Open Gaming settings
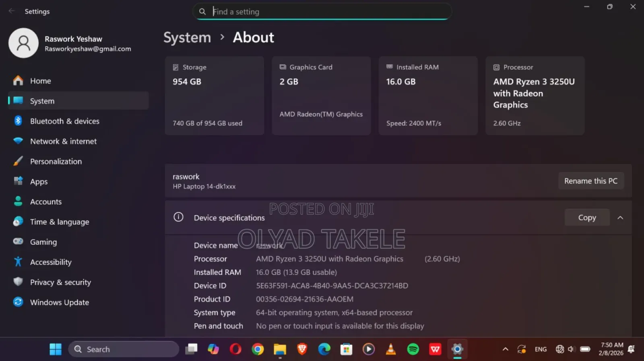 [x=78, y=242]
